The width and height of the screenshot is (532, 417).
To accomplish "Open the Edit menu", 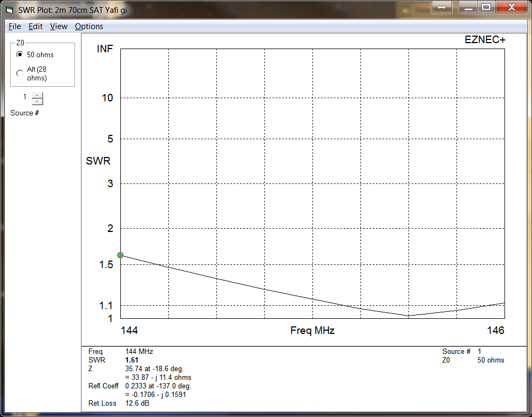I will (36, 26).
